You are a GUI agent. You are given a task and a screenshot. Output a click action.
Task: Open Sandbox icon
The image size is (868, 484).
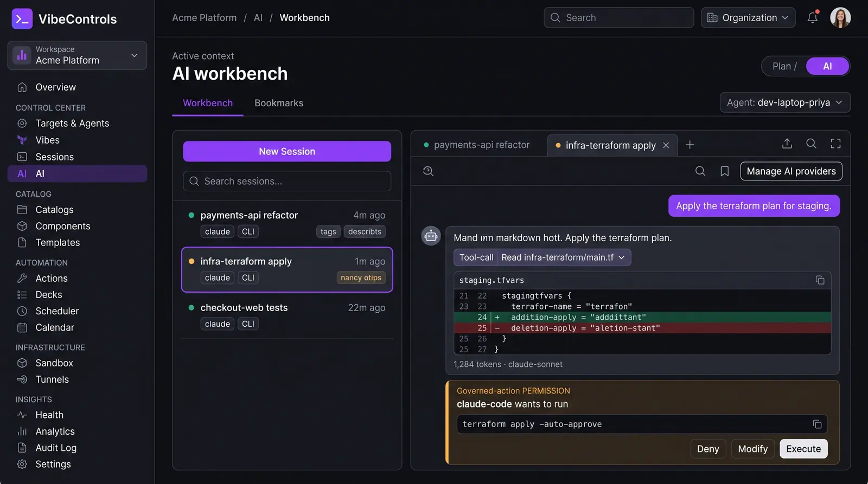tap(22, 363)
